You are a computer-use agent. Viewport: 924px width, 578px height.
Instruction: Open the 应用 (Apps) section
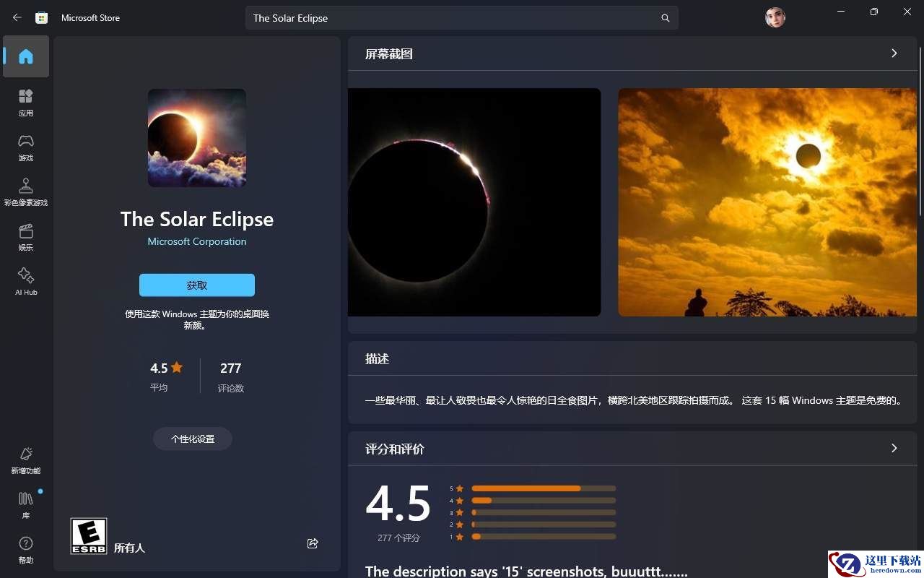(26, 102)
